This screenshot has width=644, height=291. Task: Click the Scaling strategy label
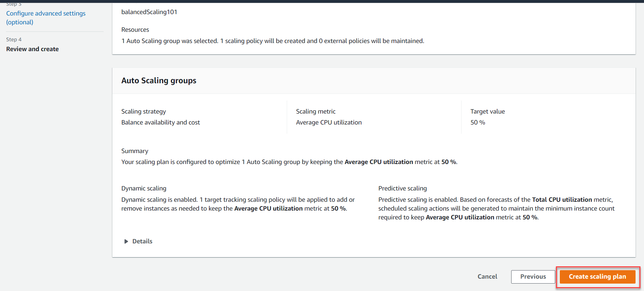point(144,111)
